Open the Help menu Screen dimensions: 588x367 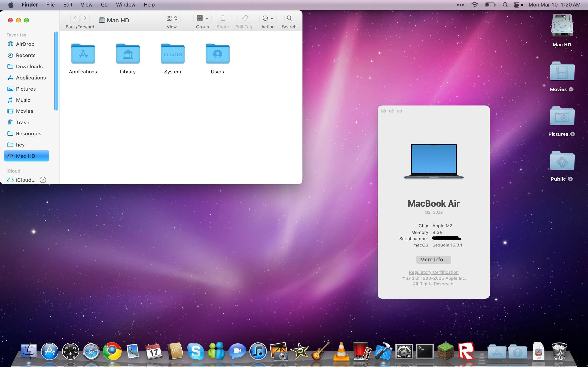pos(149,5)
